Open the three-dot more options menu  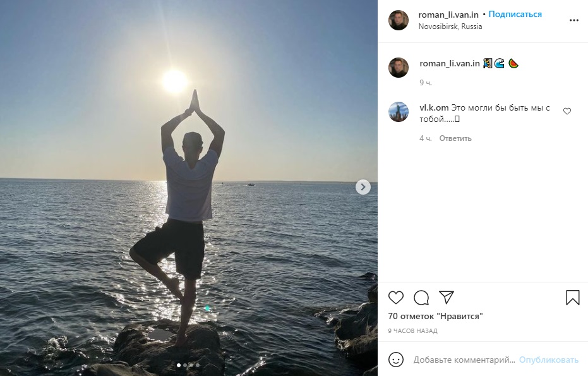(573, 20)
